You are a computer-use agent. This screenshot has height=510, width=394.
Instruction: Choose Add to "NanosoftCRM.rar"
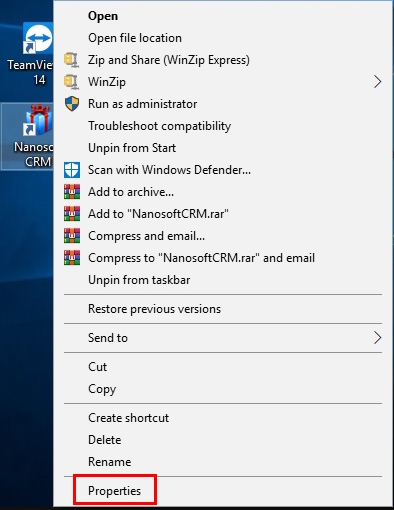click(158, 214)
